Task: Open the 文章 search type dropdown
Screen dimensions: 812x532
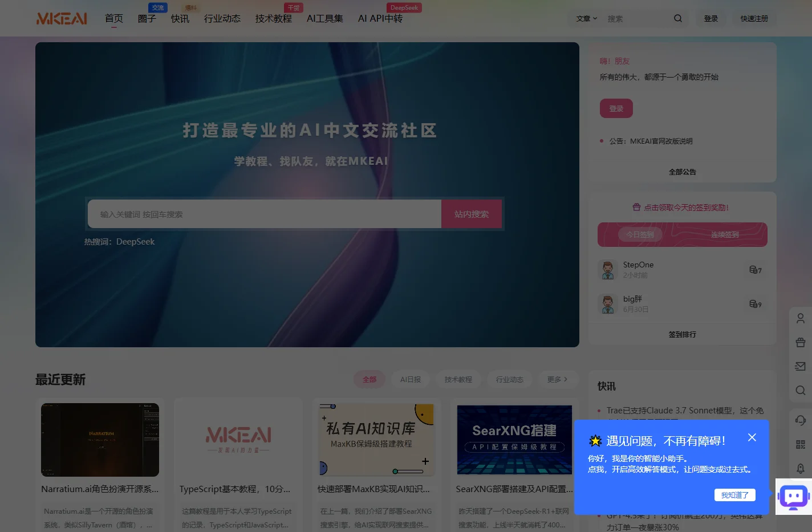Action: [587, 18]
